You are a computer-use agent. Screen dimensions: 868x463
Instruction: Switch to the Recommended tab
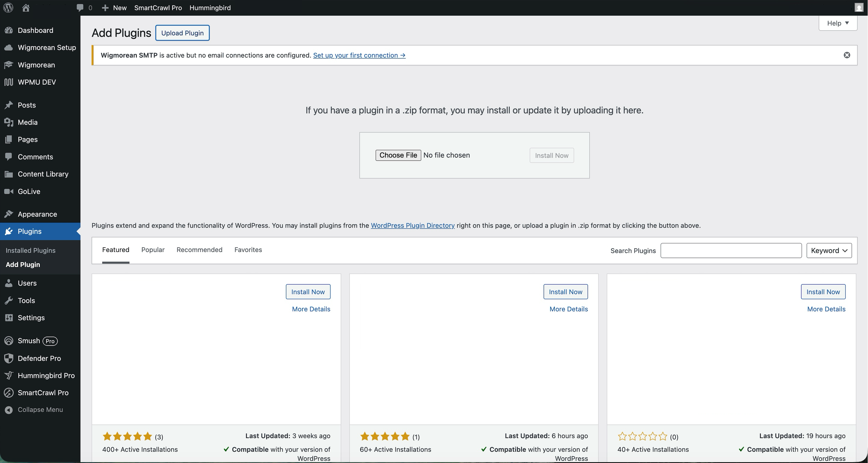click(x=199, y=250)
